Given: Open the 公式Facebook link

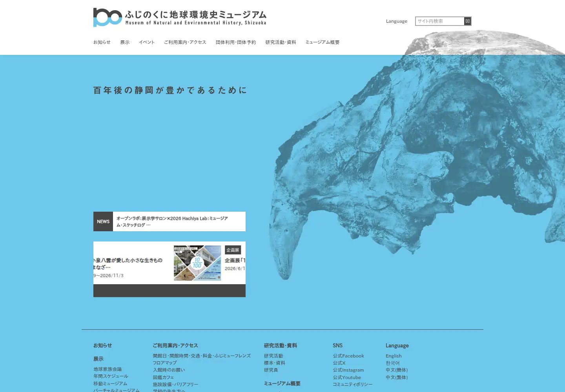Looking at the screenshot, I should pos(348,356).
